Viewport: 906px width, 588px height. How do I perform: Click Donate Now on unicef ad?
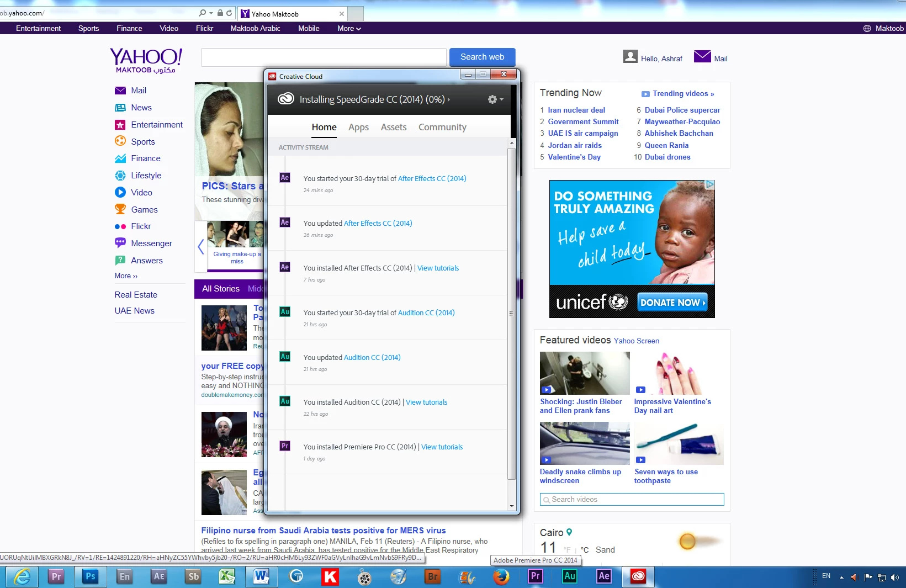672,303
